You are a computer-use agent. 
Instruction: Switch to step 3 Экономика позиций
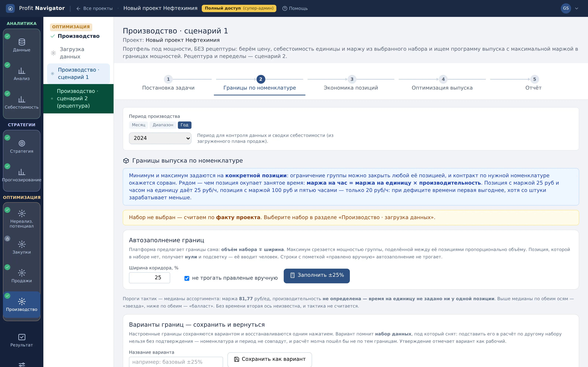pyautogui.click(x=351, y=83)
